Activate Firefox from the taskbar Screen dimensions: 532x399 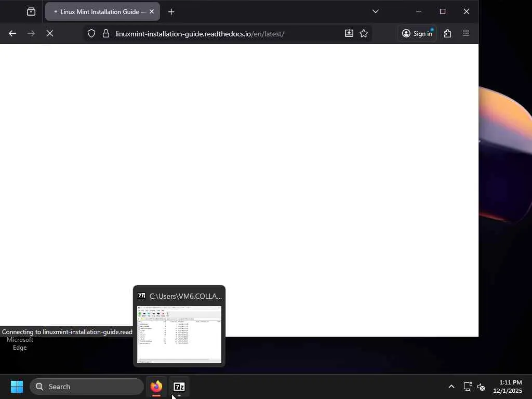point(156,387)
